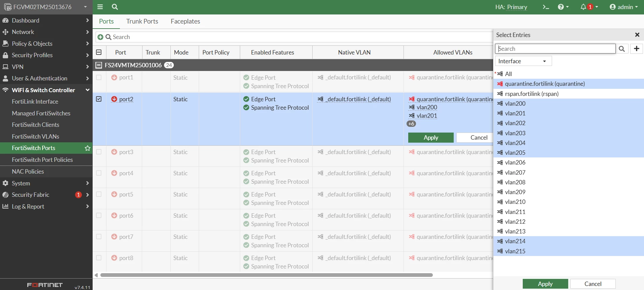Viewport: 644px width, 290px height.
Task: Click the Security Profiles lock icon
Action: pos(5,55)
